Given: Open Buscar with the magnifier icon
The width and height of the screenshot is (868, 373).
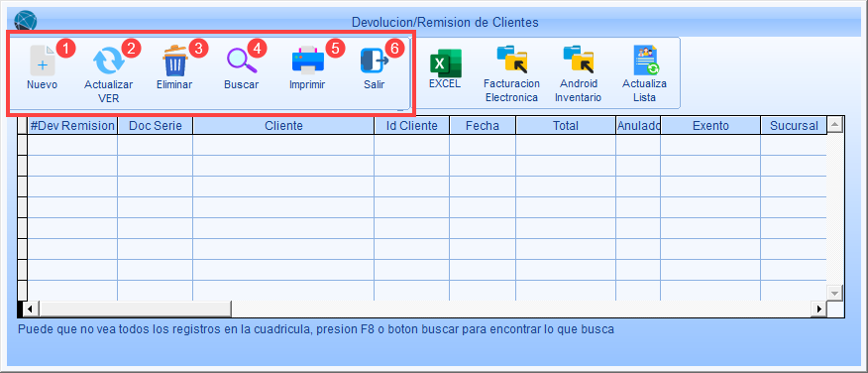Looking at the screenshot, I should pos(242,61).
